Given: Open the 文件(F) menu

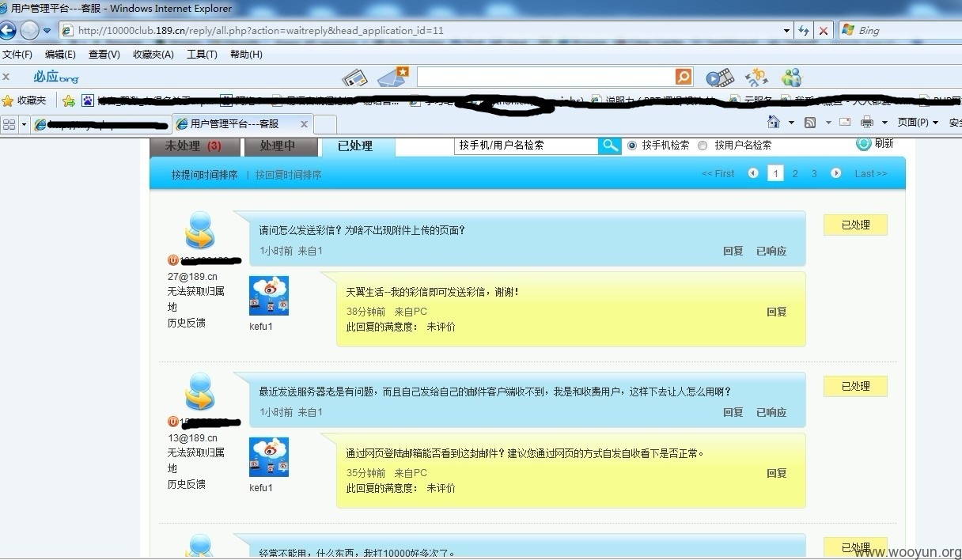Looking at the screenshot, I should 17,55.
